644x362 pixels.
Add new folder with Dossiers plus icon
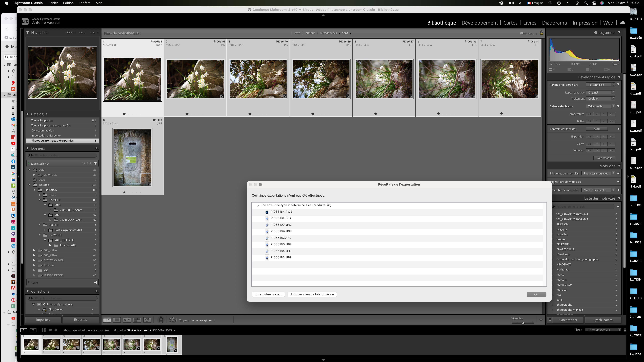coord(96,148)
